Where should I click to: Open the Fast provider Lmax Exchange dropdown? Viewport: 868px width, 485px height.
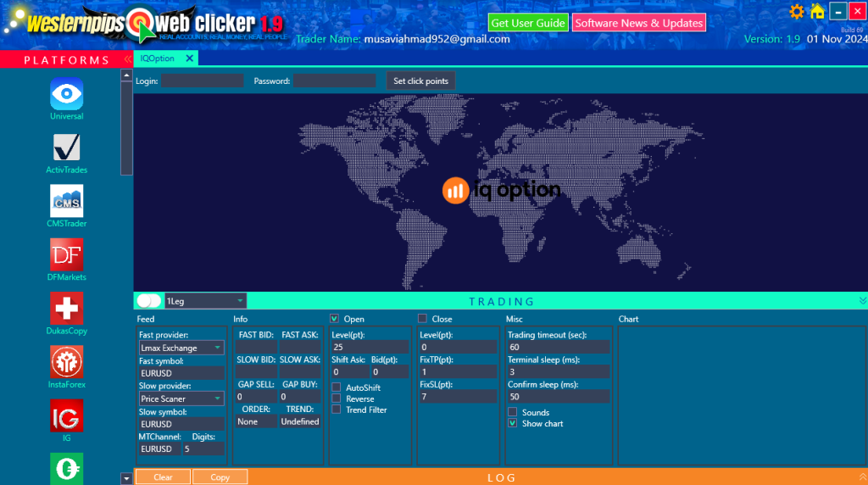click(181, 348)
